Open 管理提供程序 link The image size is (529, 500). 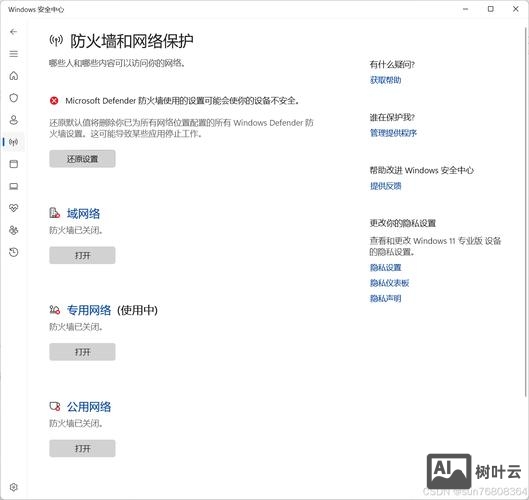click(393, 133)
